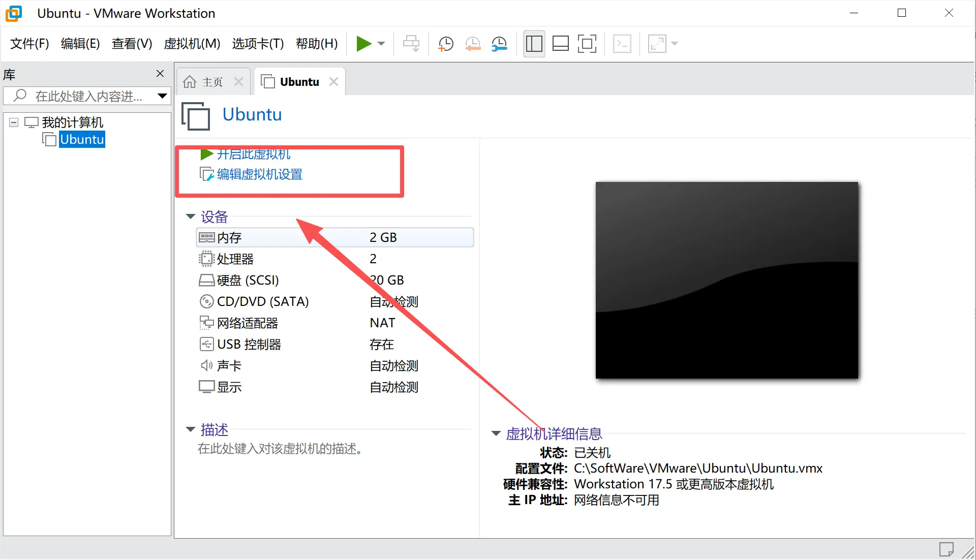Open the 编辑(E) menu
This screenshot has width=976, height=560.
click(80, 44)
